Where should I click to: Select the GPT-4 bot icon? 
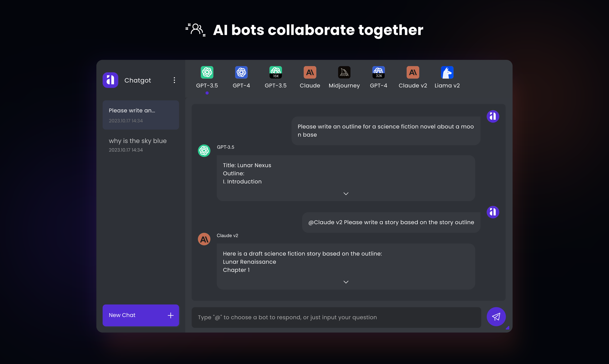coord(241,72)
